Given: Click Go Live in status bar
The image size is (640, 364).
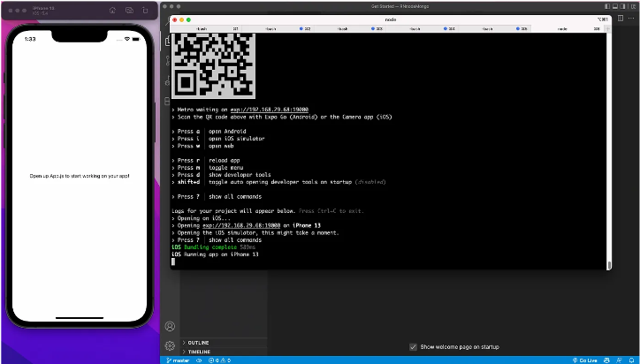Looking at the screenshot, I should pos(588,360).
